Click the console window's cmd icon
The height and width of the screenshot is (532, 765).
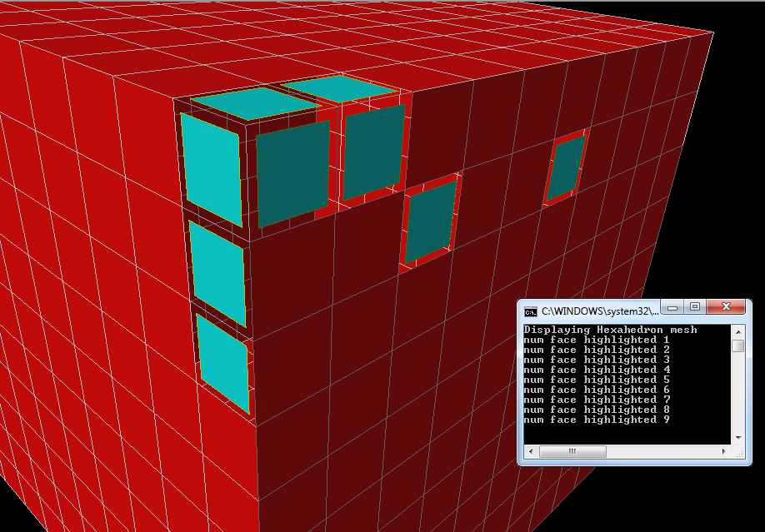(x=531, y=311)
